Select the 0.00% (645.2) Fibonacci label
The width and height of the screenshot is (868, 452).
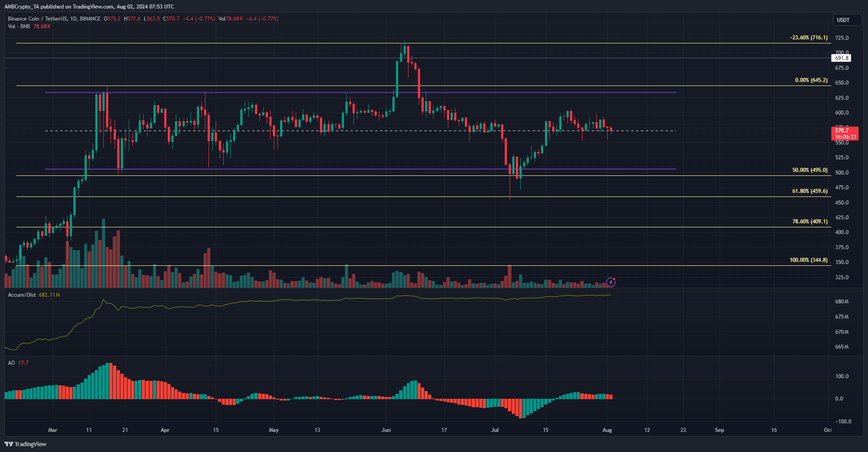811,80
